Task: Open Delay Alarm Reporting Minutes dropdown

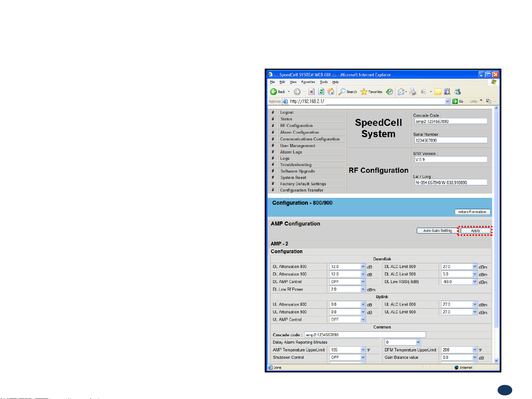Action: 418,342
